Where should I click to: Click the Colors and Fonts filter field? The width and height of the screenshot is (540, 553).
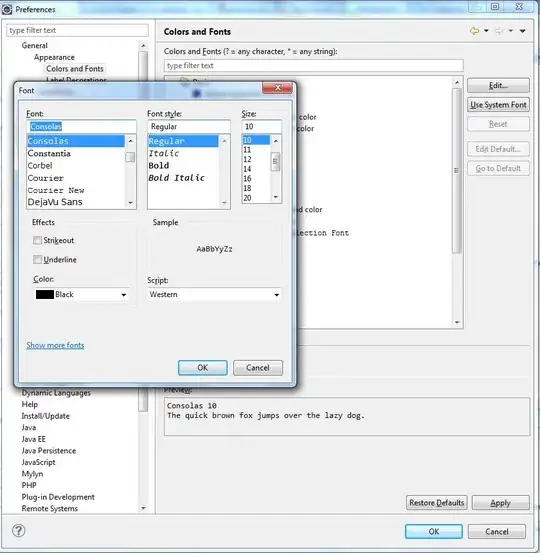coord(313,66)
